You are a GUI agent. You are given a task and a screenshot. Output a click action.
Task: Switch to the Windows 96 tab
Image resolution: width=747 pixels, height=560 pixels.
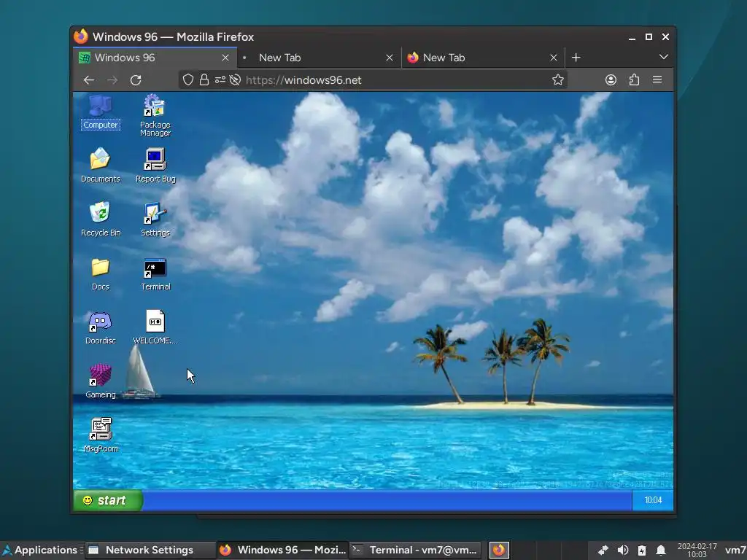pos(155,58)
